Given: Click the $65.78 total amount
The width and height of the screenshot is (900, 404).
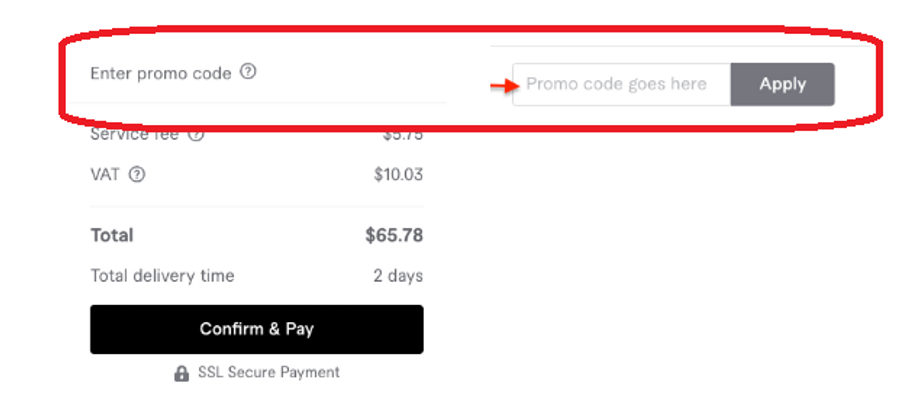Looking at the screenshot, I should [394, 236].
